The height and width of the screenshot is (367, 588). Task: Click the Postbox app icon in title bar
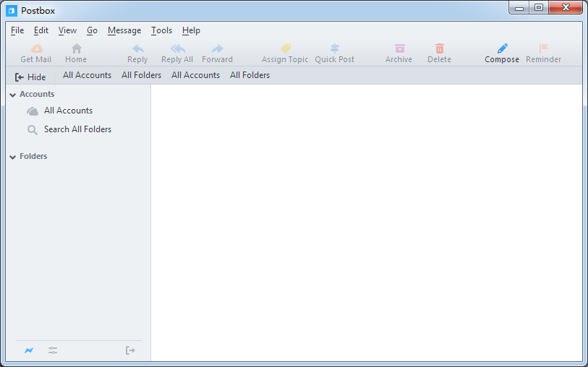12,11
